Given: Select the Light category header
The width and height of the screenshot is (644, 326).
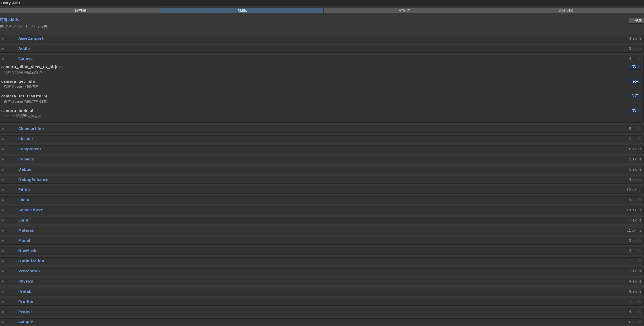Looking at the screenshot, I should coord(23,220).
